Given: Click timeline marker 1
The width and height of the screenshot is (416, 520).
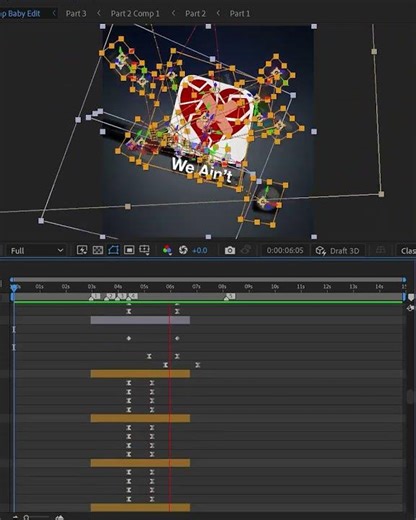Looking at the screenshot, I should pos(94,297).
